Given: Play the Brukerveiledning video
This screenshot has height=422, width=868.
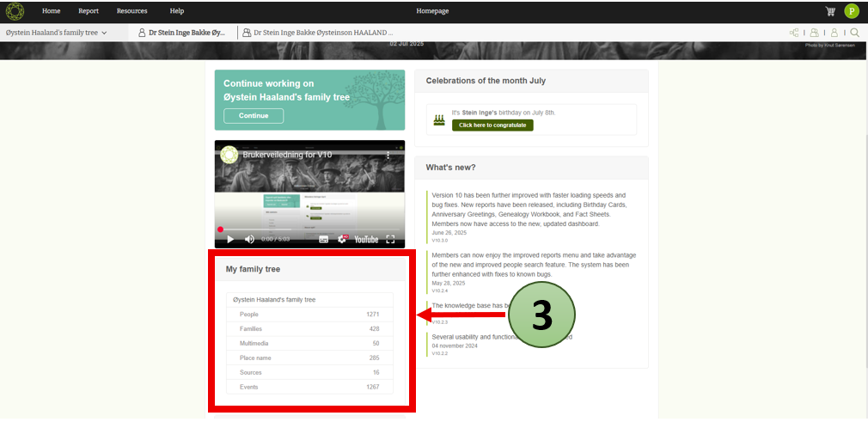Looking at the screenshot, I should (229, 240).
